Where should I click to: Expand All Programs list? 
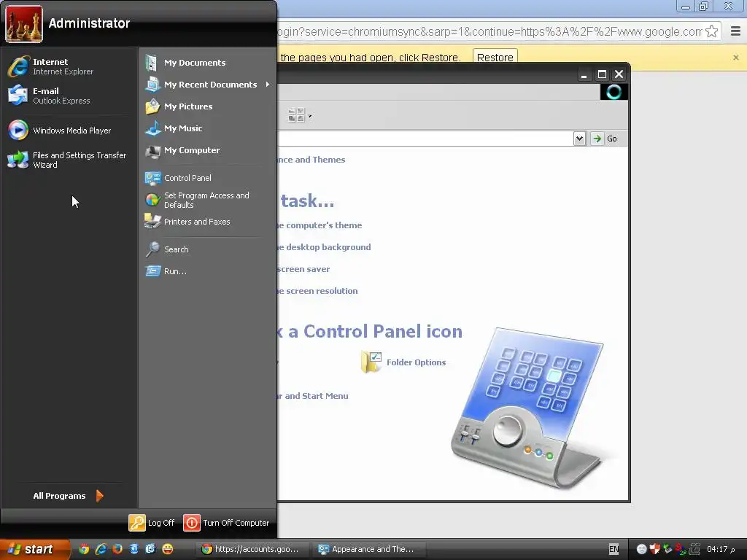[68, 496]
